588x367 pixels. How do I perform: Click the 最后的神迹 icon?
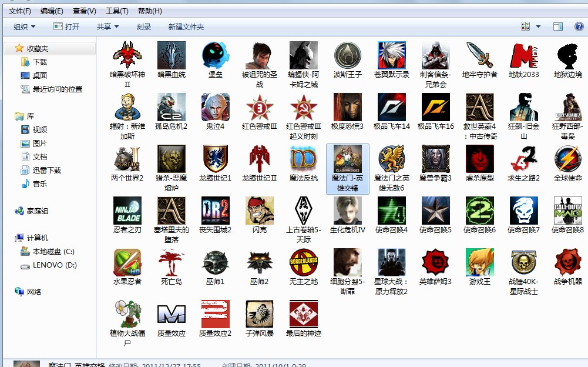click(304, 314)
